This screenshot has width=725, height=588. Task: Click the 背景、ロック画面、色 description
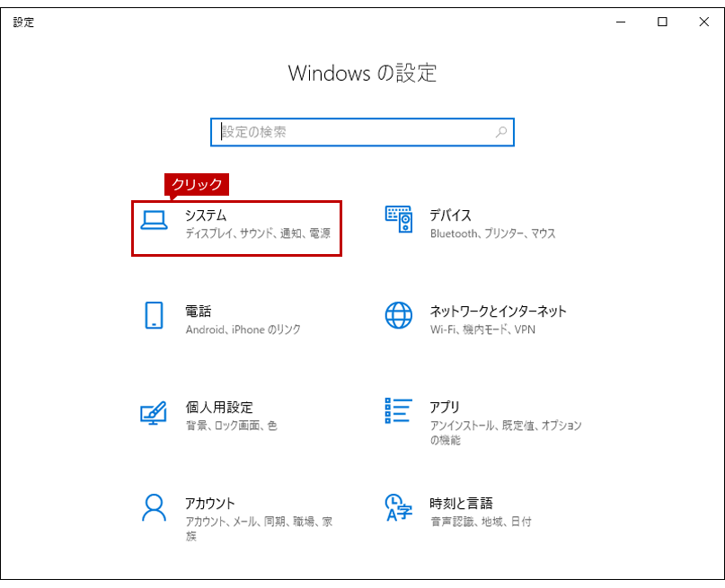(x=232, y=426)
